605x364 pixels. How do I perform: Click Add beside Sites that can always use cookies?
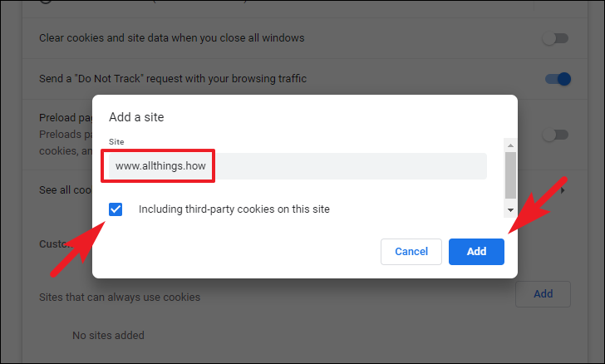click(543, 294)
